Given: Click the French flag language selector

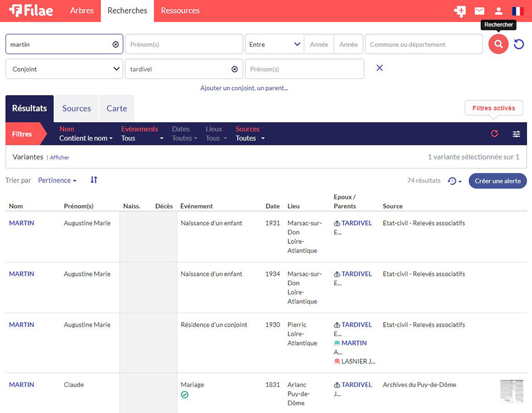Looking at the screenshot, I should pyautogui.click(x=518, y=11).
